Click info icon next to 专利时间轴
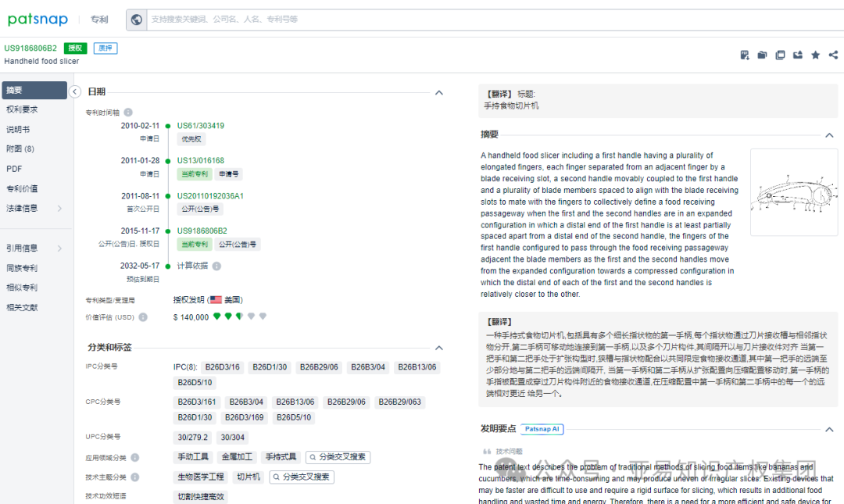 coord(127,112)
